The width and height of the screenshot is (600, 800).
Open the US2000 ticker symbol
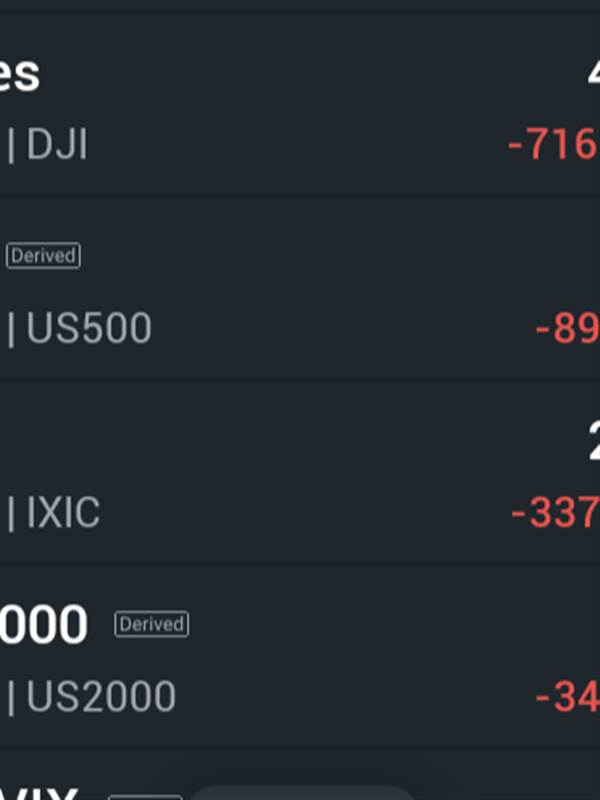(x=101, y=697)
